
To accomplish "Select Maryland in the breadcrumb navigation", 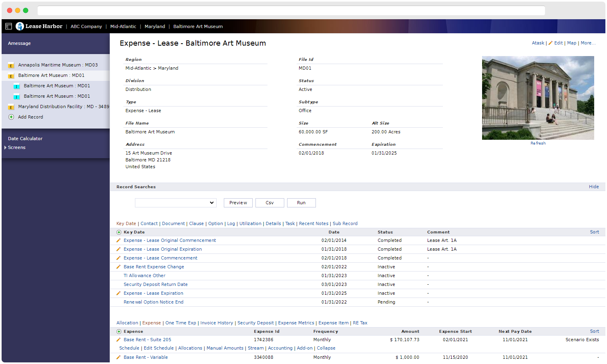I will click(x=155, y=26).
